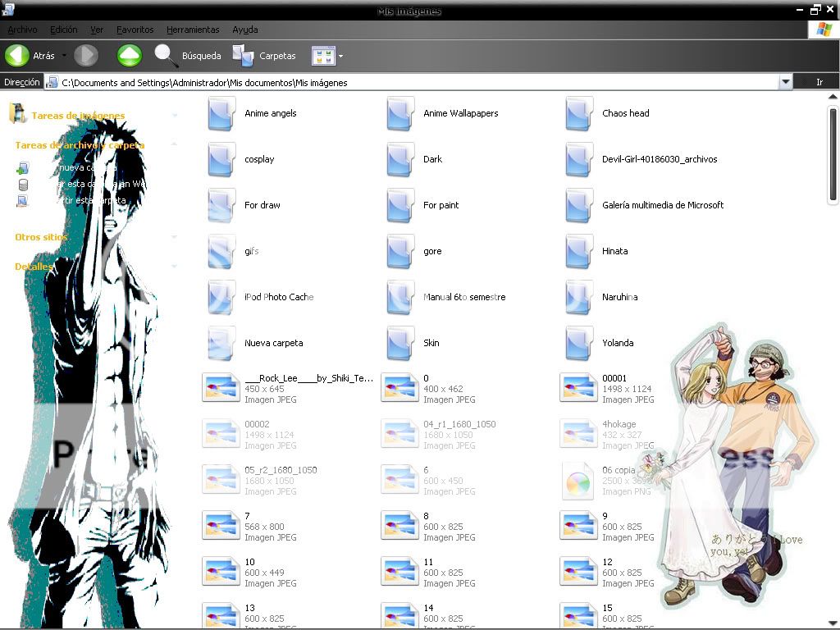840x630 pixels.
Task: Click the share this folder icon
Action: click(22, 202)
